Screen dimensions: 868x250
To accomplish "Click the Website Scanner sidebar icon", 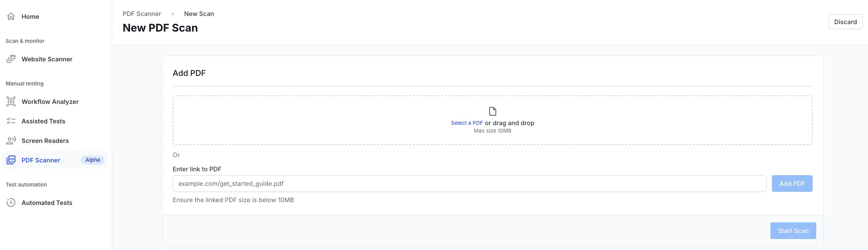I will tap(11, 59).
